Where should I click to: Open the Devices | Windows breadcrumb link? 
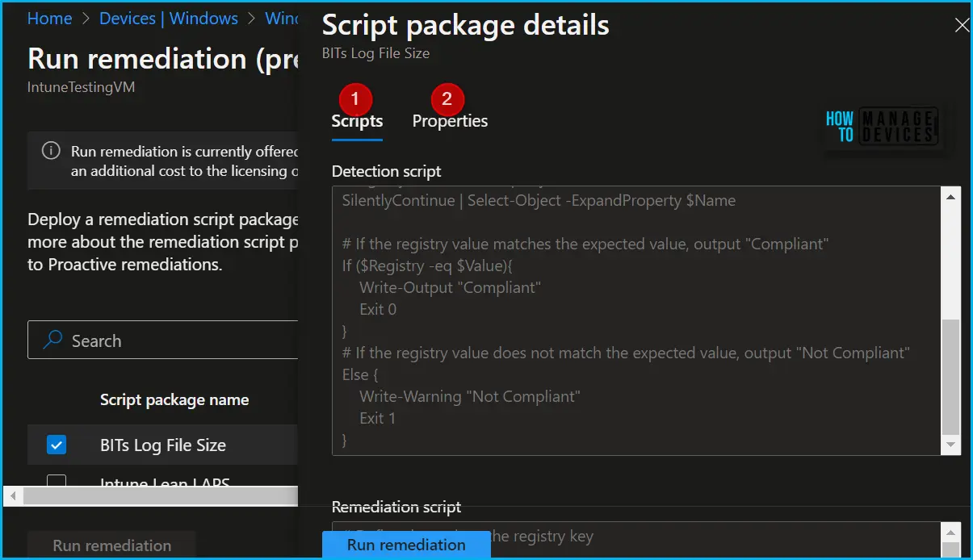pos(169,19)
